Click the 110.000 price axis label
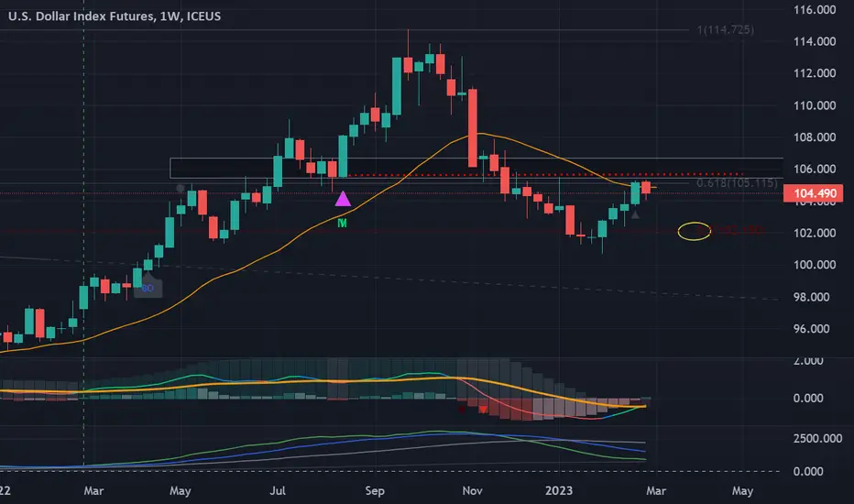This screenshot has width=854, height=504. click(x=815, y=105)
